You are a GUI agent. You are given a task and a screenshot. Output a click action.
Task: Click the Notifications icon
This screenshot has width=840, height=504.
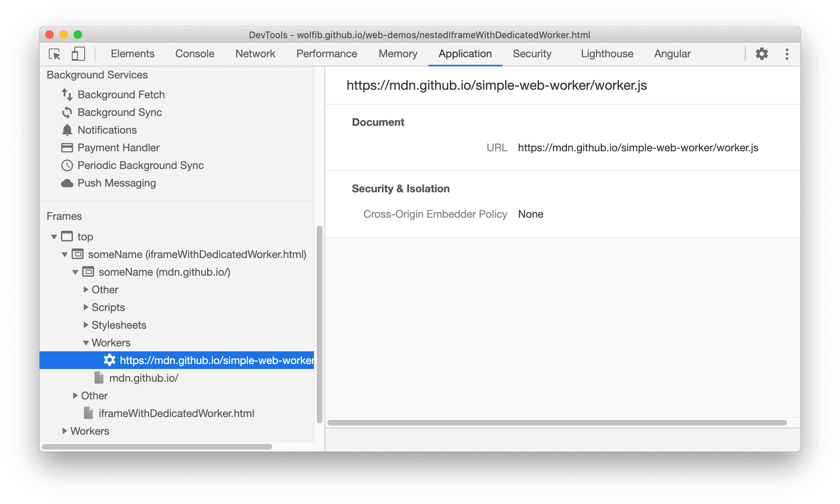pyautogui.click(x=68, y=130)
